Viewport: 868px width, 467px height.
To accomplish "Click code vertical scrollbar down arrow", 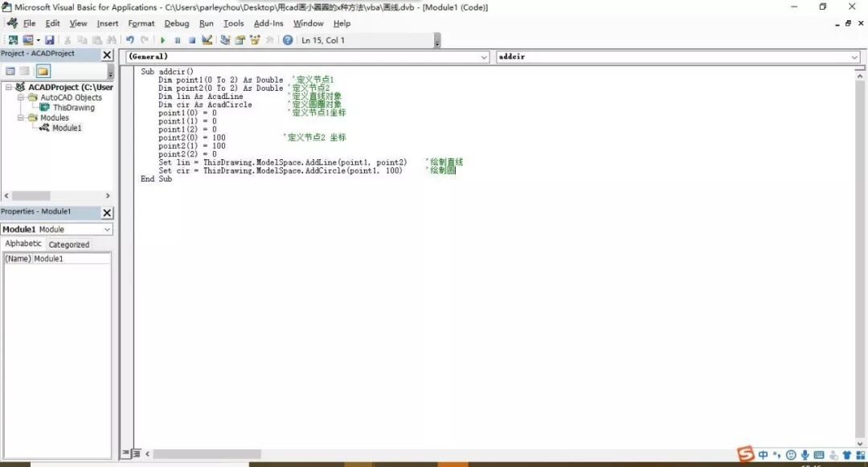I will click(x=860, y=443).
